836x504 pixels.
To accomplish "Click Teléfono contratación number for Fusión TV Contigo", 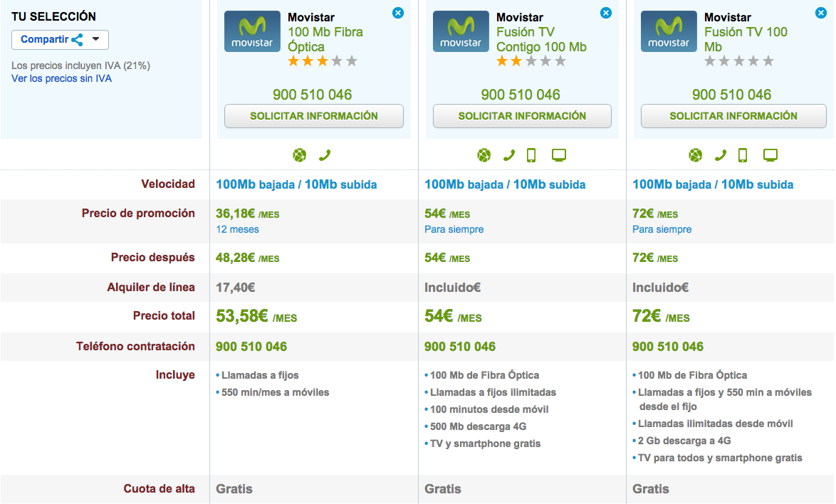I will point(459,346).
